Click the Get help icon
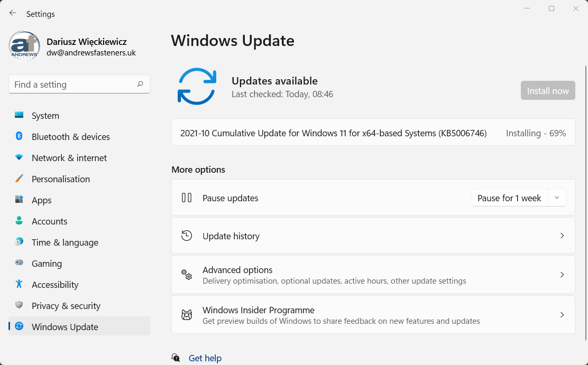The image size is (588, 365). (x=176, y=358)
